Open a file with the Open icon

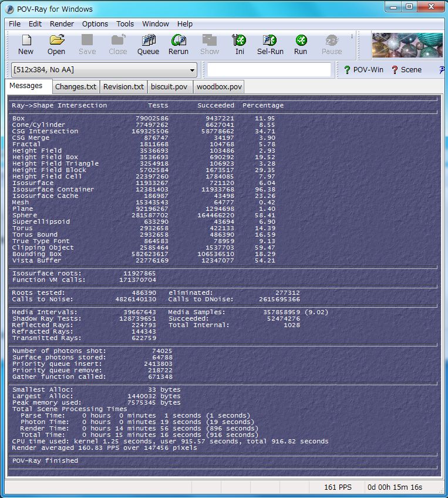click(56, 45)
